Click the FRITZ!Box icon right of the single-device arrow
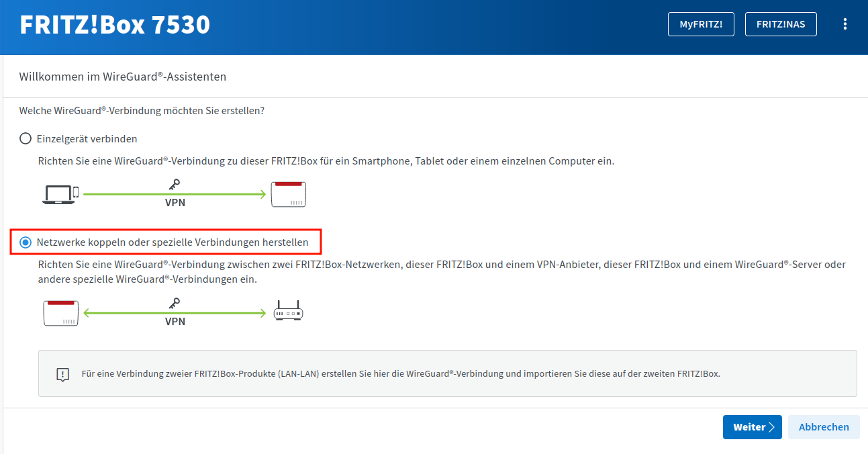Image resolution: width=868 pixels, height=454 pixels. 288,194
